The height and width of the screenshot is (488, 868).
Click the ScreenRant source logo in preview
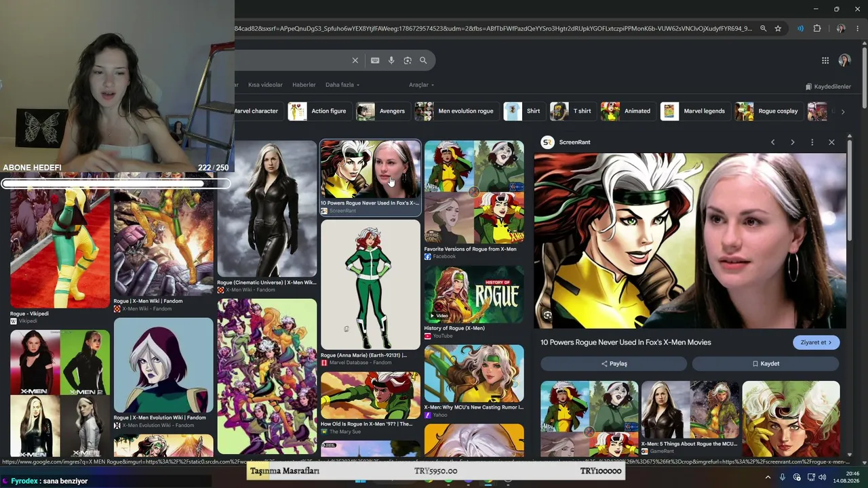coord(547,142)
